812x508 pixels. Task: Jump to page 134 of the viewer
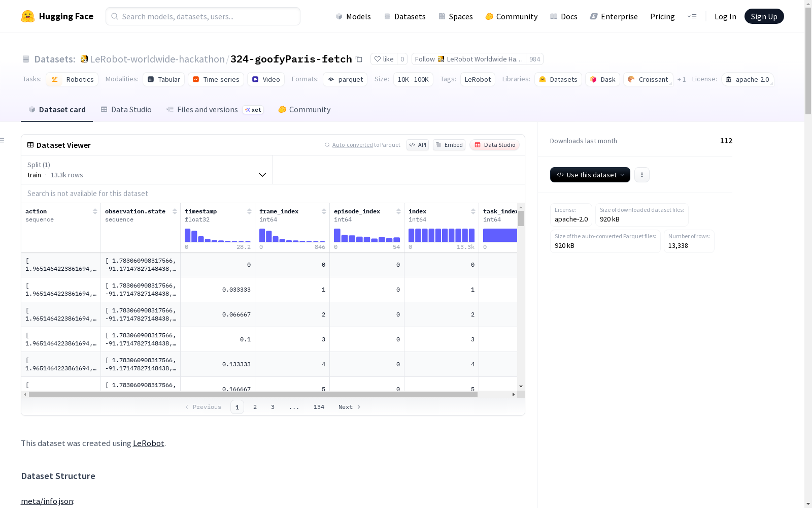pos(319,407)
